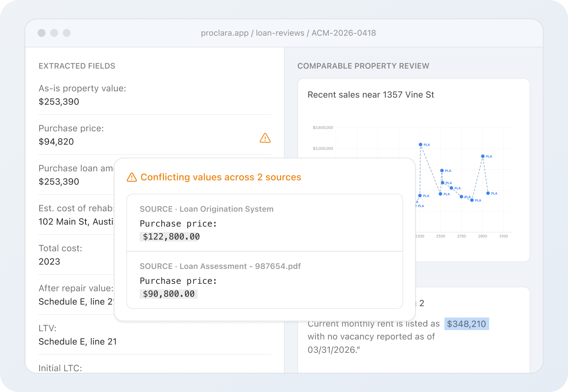Click the SOURCE · Loan Origination System label
Image resolution: width=568 pixels, height=392 pixels.
(x=207, y=209)
